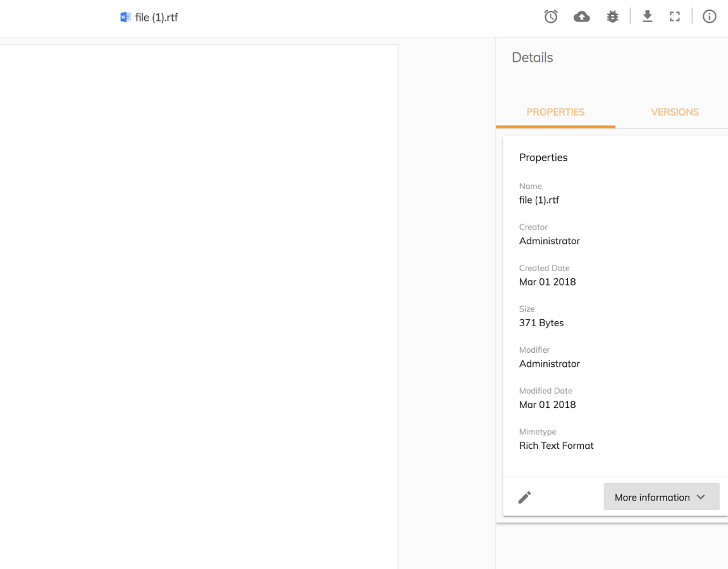The width and height of the screenshot is (728, 569).
Task: Select the Mimetype 'Rich Text Format'
Action: pyautogui.click(x=556, y=446)
